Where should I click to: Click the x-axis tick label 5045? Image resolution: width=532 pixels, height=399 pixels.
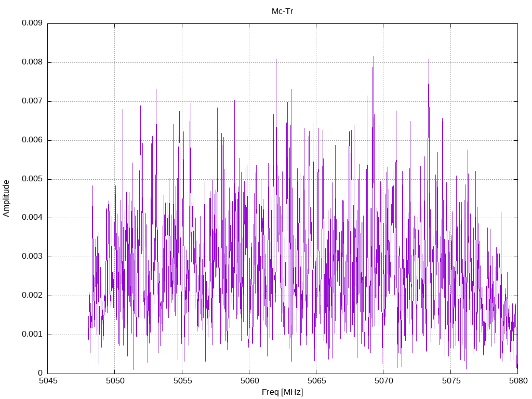[48, 381]
